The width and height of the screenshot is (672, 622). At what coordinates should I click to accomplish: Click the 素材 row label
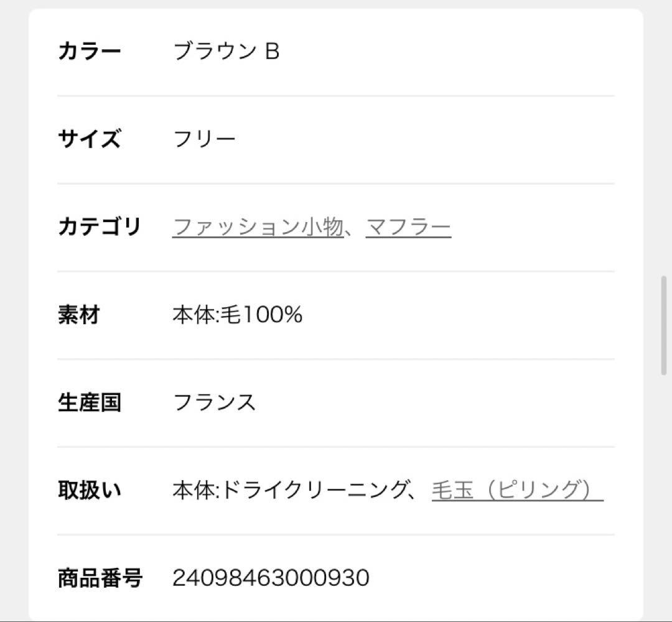[78, 315]
